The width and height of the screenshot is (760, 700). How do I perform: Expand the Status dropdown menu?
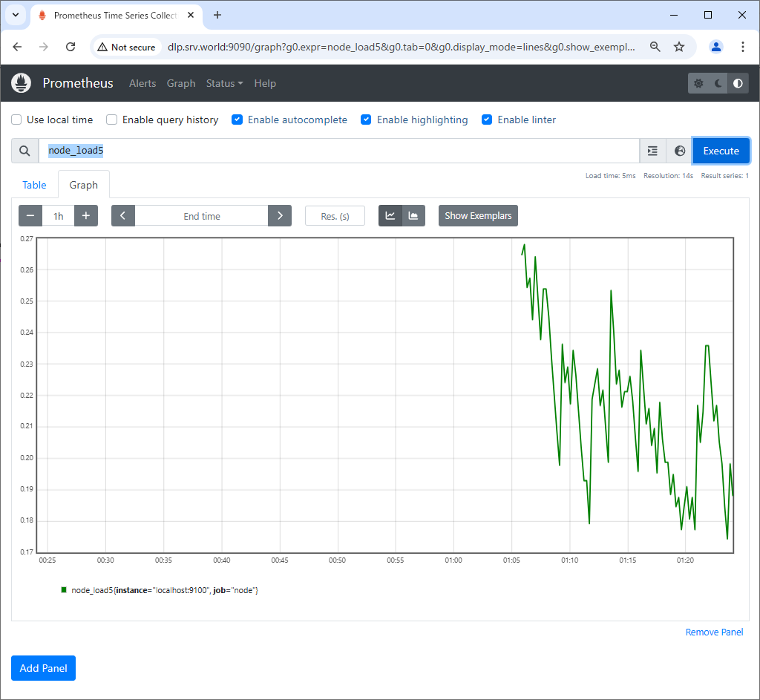224,83
